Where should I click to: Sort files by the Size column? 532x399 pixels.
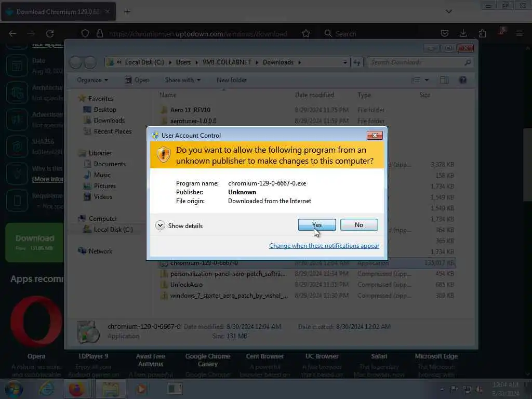425,95
